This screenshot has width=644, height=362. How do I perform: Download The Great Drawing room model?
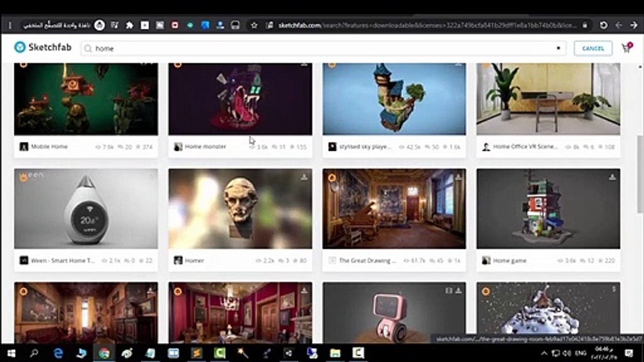coord(458,177)
